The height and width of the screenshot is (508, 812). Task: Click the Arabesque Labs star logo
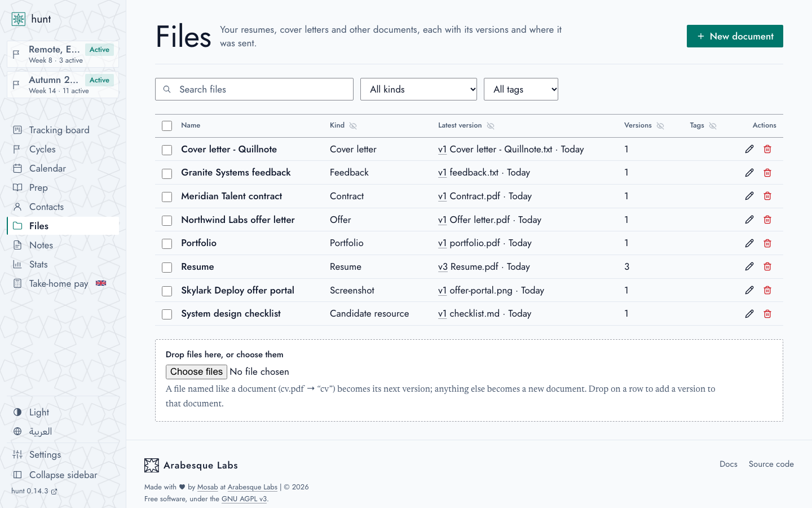152,465
